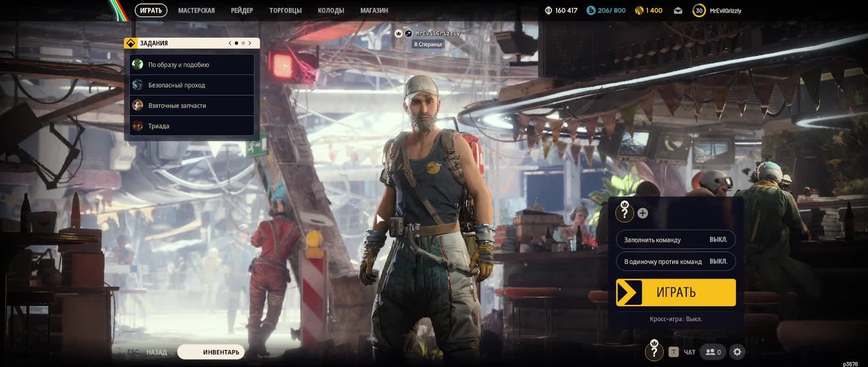Open quest Взяточные запчасти
This screenshot has height=367, width=868.
pyautogui.click(x=192, y=106)
